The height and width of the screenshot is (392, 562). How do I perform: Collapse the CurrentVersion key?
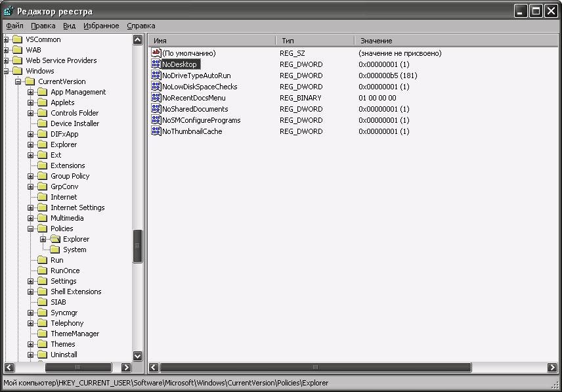tap(18, 81)
